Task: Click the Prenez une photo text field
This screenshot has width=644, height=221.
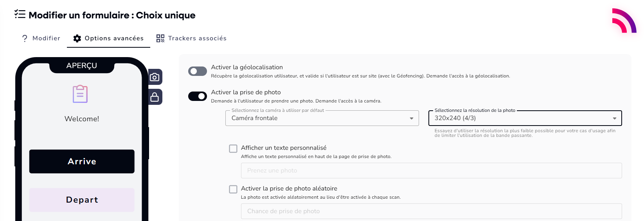Action: (431, 171)
